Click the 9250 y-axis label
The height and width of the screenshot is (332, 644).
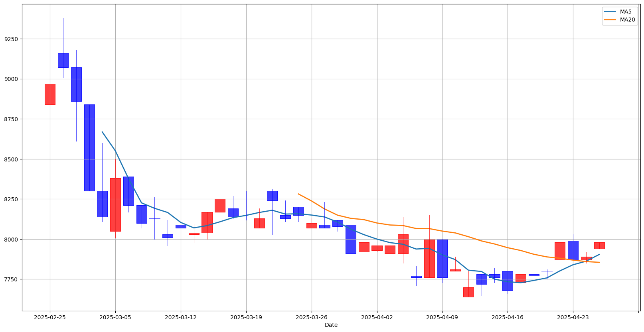coord(11,39)
